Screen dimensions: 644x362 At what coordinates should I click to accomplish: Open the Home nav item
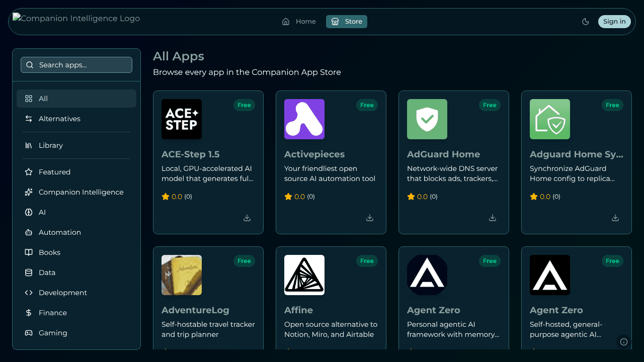point(299,22)
